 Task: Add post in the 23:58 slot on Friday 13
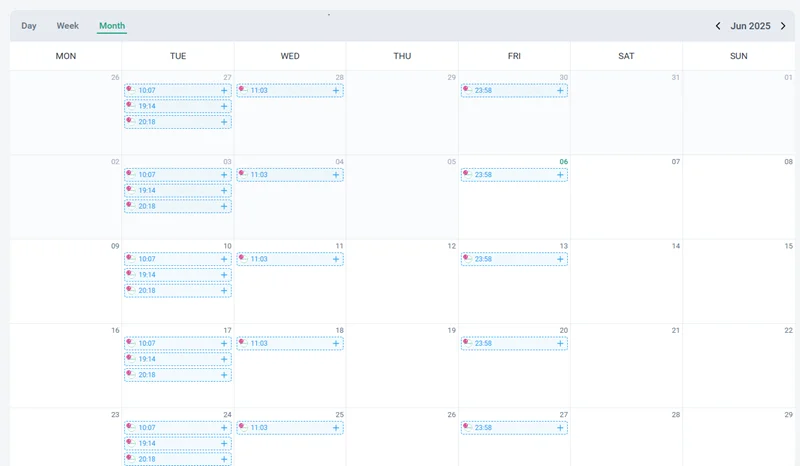[x=560, y=259]
